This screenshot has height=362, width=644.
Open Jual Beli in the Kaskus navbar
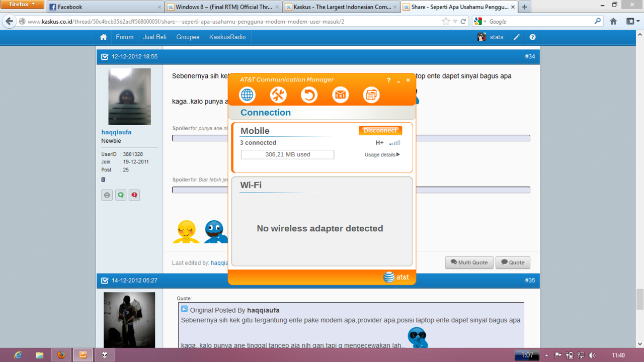pos(155,37)
